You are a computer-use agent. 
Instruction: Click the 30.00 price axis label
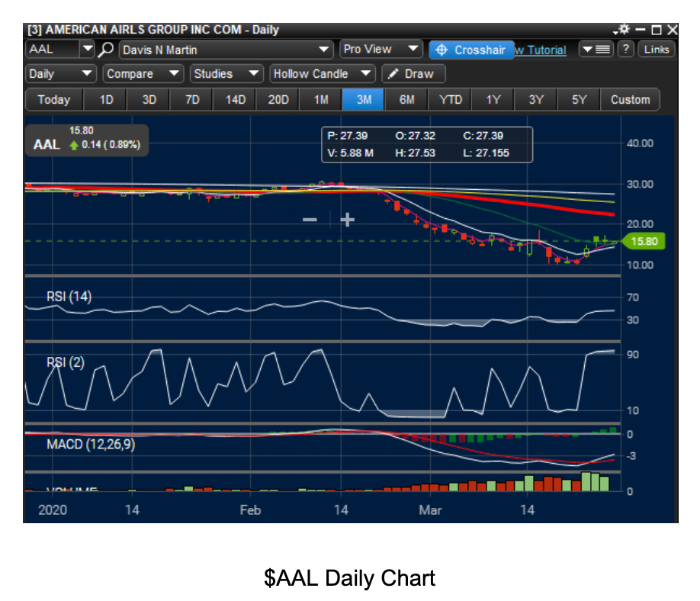[640, 184]
